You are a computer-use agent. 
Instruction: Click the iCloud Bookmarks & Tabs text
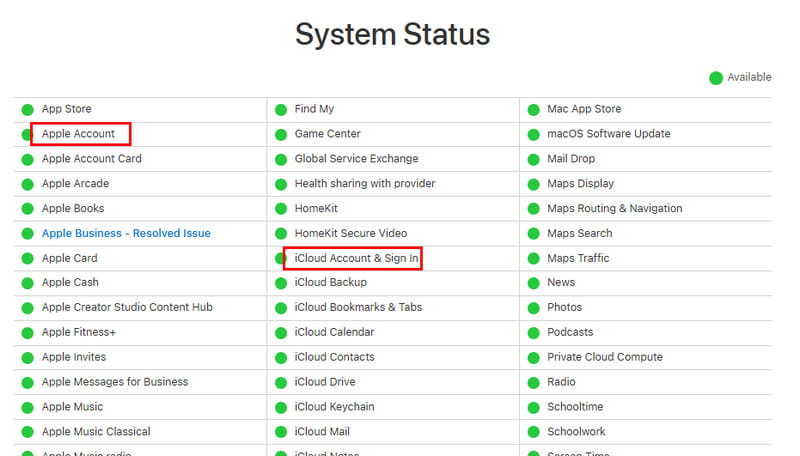358,307
